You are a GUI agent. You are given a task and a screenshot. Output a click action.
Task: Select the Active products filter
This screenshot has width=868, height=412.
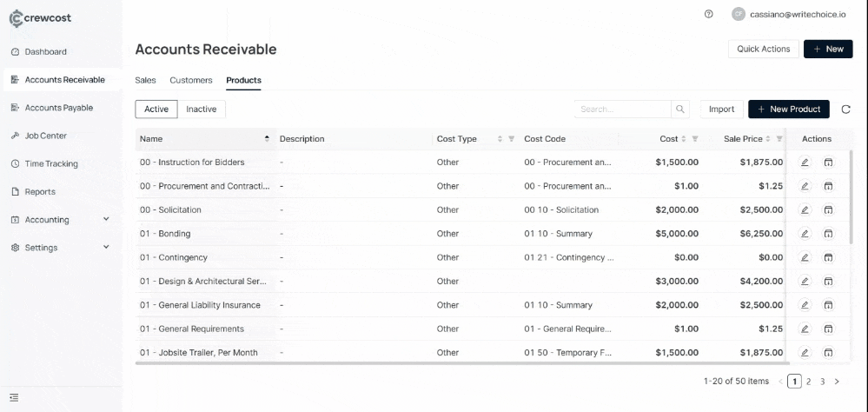156,110
